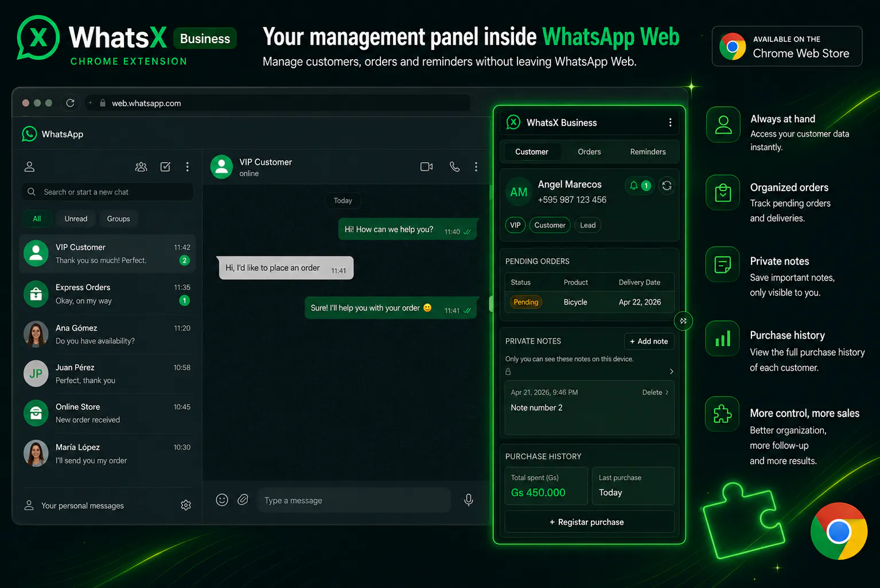This screenshot has width=880, height=588.
Task: Open the María López chat
Action: [107, 454]
